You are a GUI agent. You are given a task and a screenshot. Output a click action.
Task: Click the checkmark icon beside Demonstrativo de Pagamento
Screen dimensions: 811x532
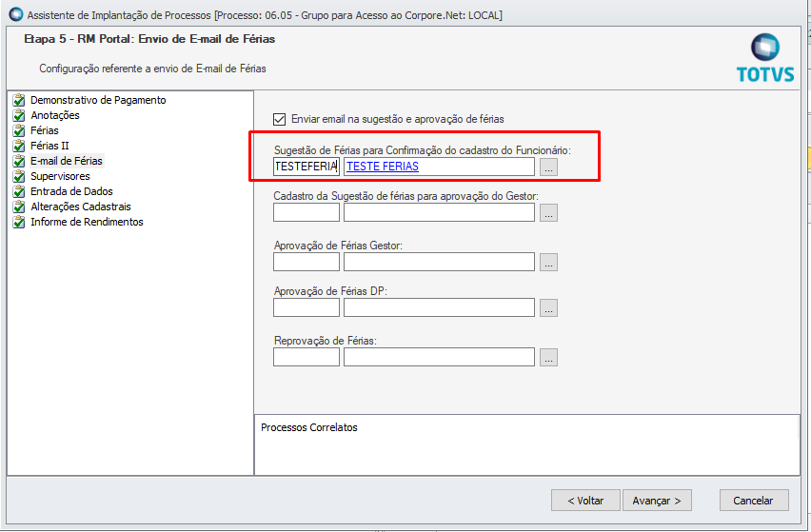pyautogui.click(x=19, y=100)
